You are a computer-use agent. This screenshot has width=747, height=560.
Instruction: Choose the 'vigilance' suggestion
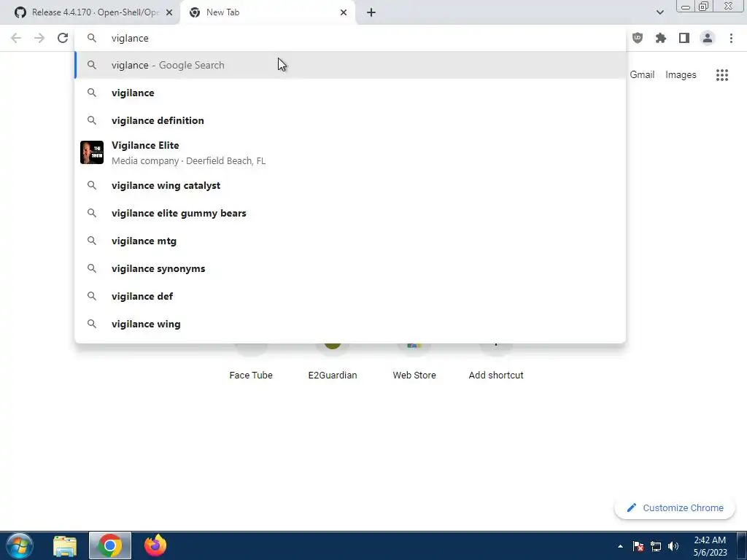tap(350, 93)
